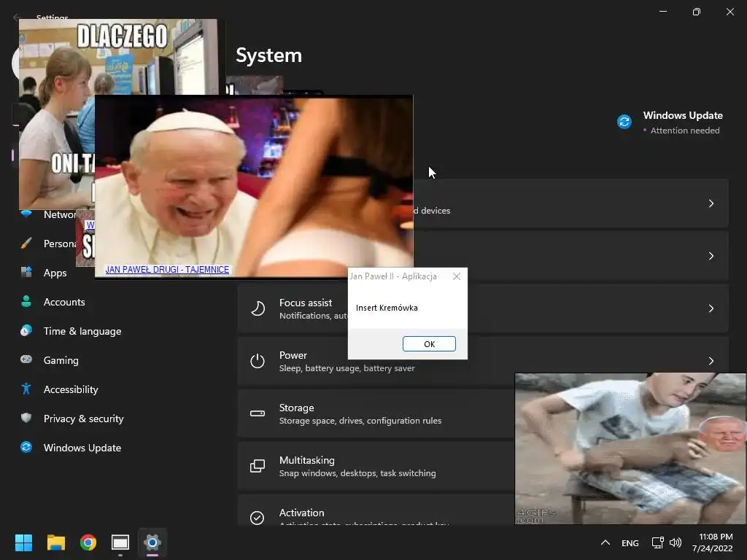Click the Privacy & security shield icon
747x560 pixels.
(26, 418)
